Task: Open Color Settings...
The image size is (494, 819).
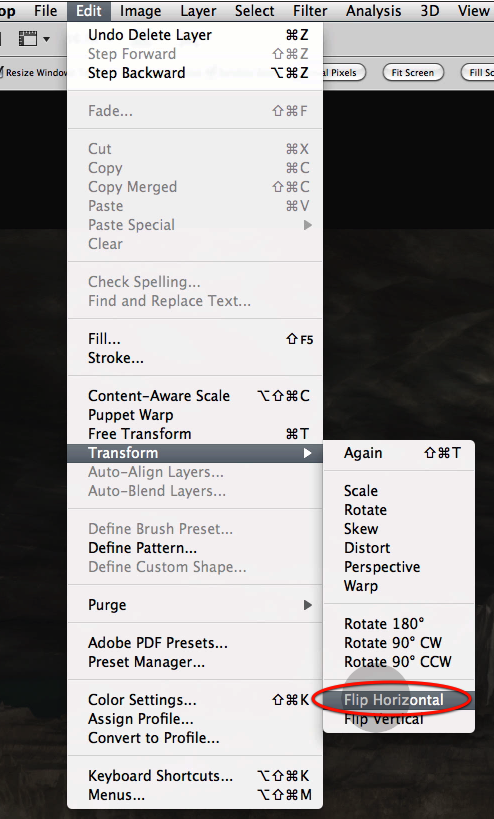Action: [195, 700]
